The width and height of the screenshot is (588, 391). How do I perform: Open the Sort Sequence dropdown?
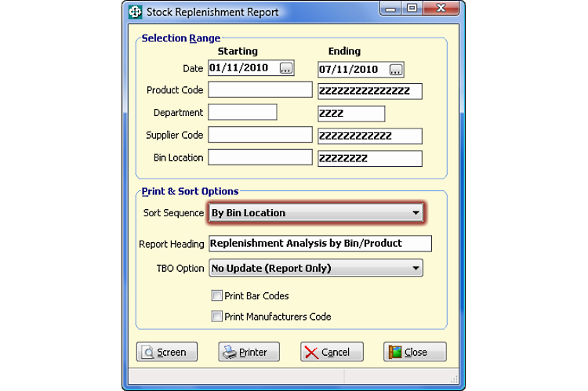pos(316,213)
